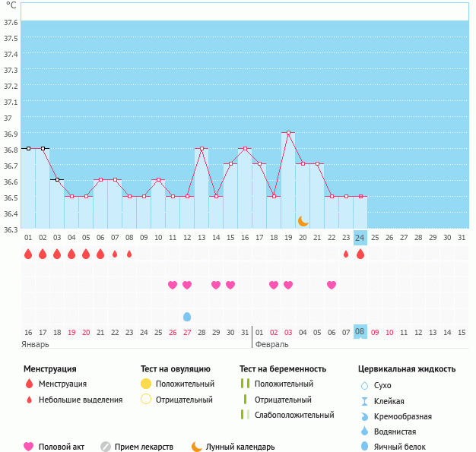Click the Небольшие выделения legend label
The width and height of the screenshot is (476, 452).
tap(81, 400)
